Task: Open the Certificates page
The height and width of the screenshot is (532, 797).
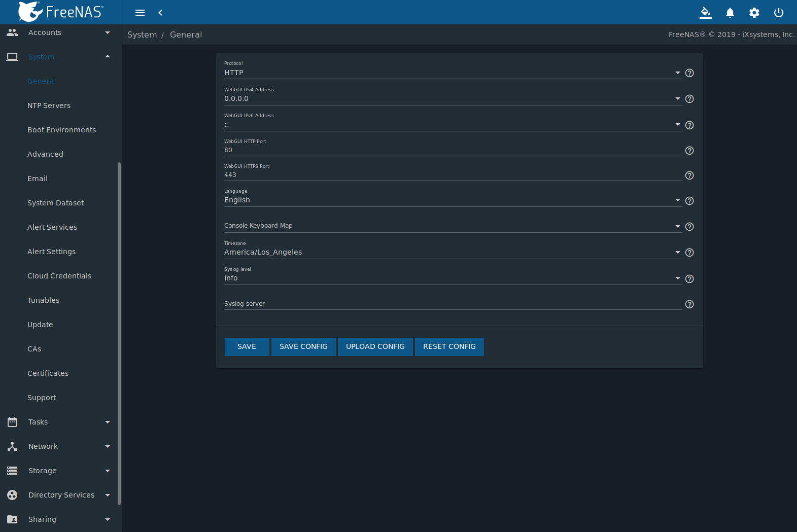Action: tap(48, 373)
